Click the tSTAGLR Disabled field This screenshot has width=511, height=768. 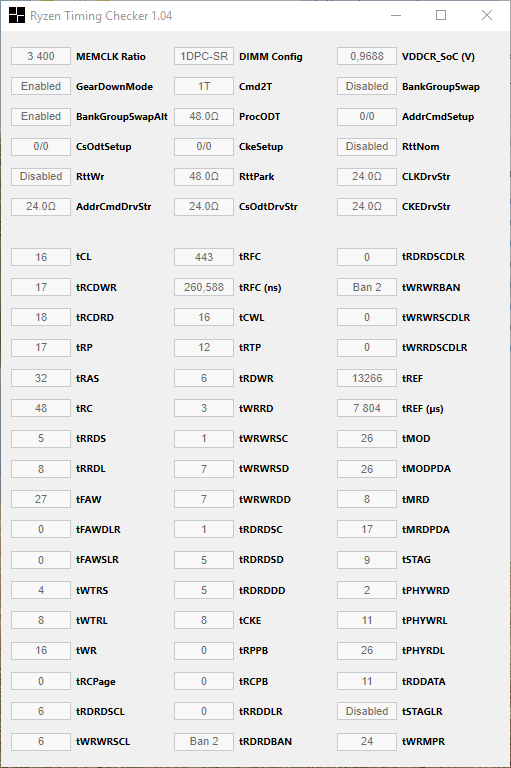coord(367,711)
